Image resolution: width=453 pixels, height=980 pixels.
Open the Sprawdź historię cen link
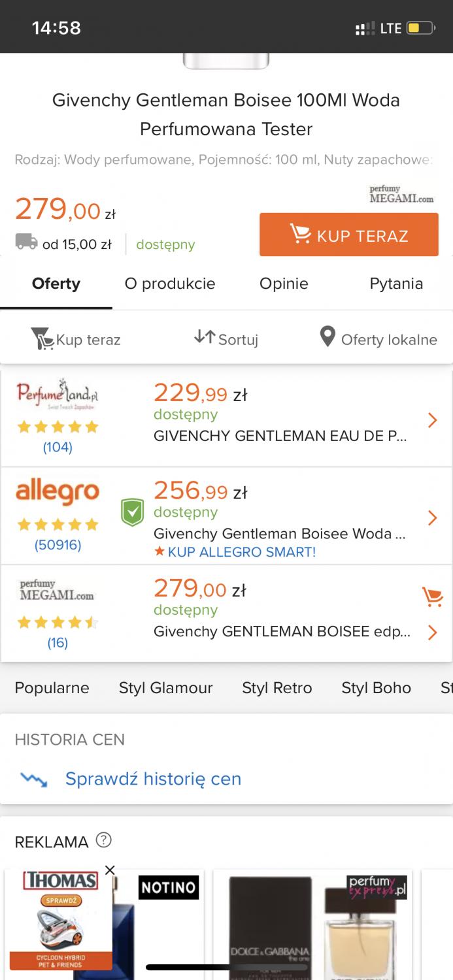pyautogui.click(x=153, y=779)
